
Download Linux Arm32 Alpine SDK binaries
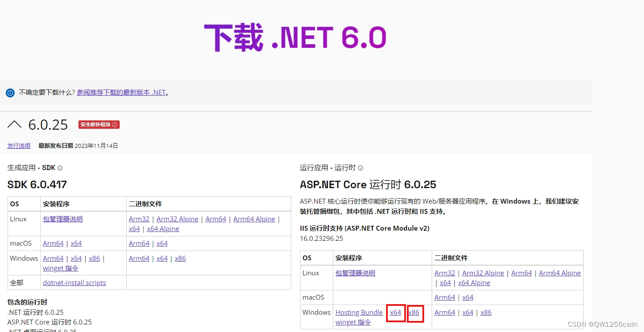[x=177, y=219]
